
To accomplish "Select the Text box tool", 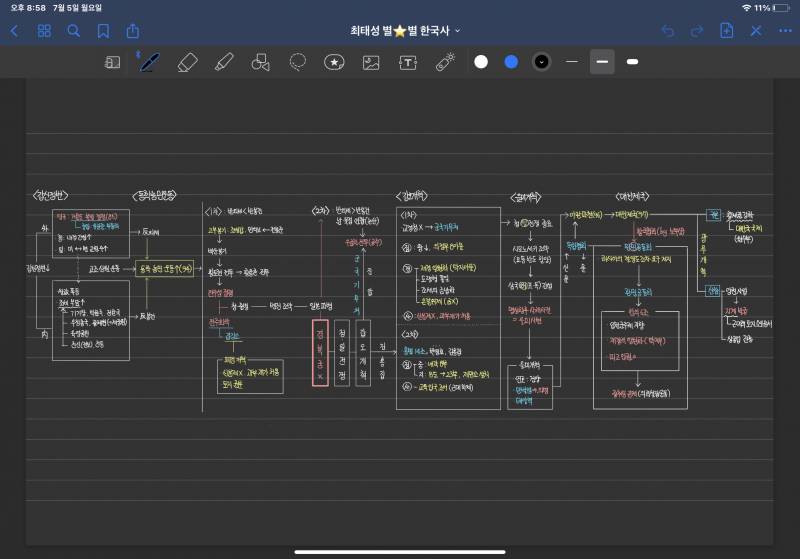I will coord(408,62).
